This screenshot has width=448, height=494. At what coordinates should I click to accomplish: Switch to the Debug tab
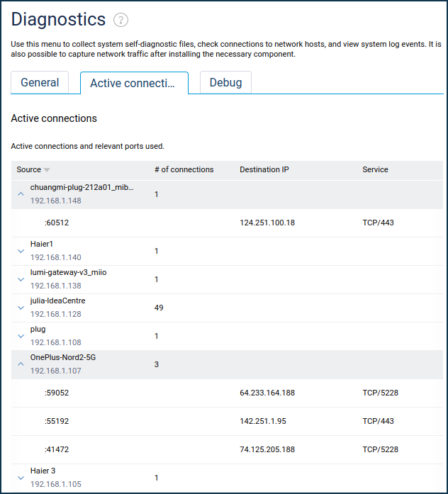click(x=225, y=82)
